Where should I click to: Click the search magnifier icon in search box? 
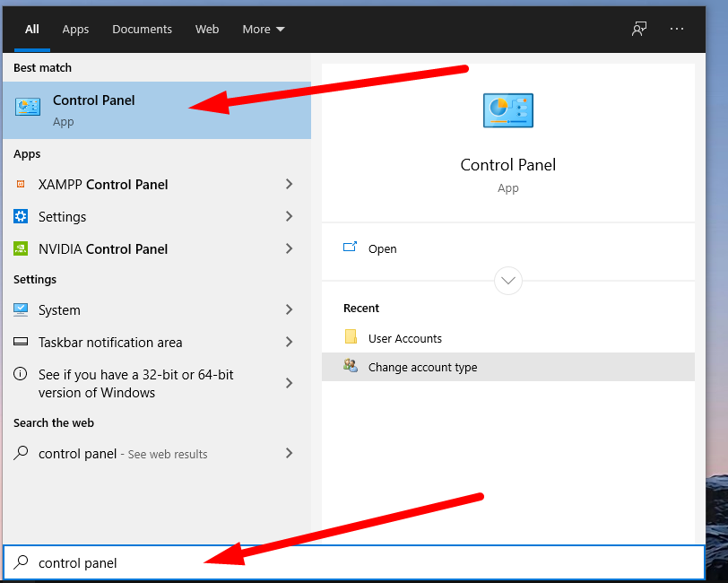pyautogui.click(x=21, y=562)
